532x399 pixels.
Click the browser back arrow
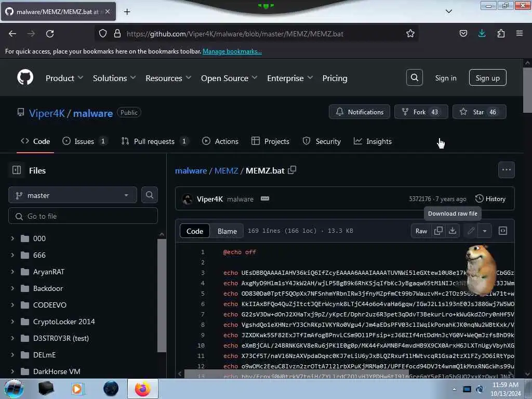click(x=12, y=34)
